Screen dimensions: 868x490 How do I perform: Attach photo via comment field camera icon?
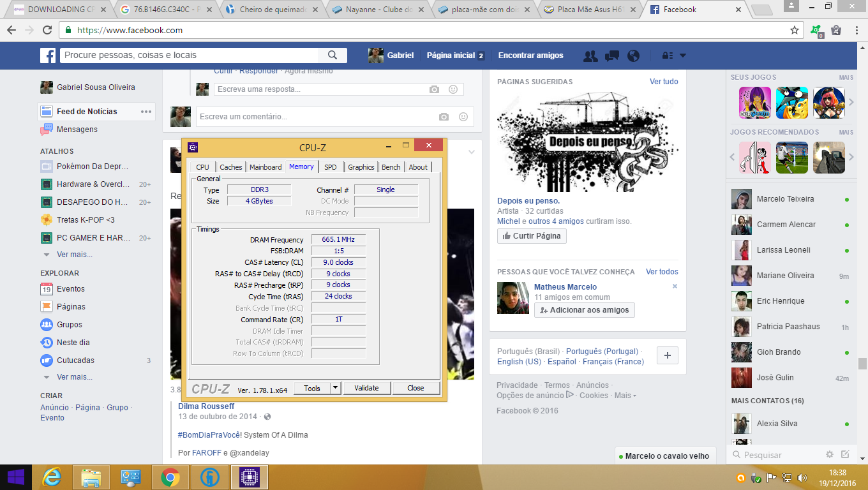click(x=444, y=117)
